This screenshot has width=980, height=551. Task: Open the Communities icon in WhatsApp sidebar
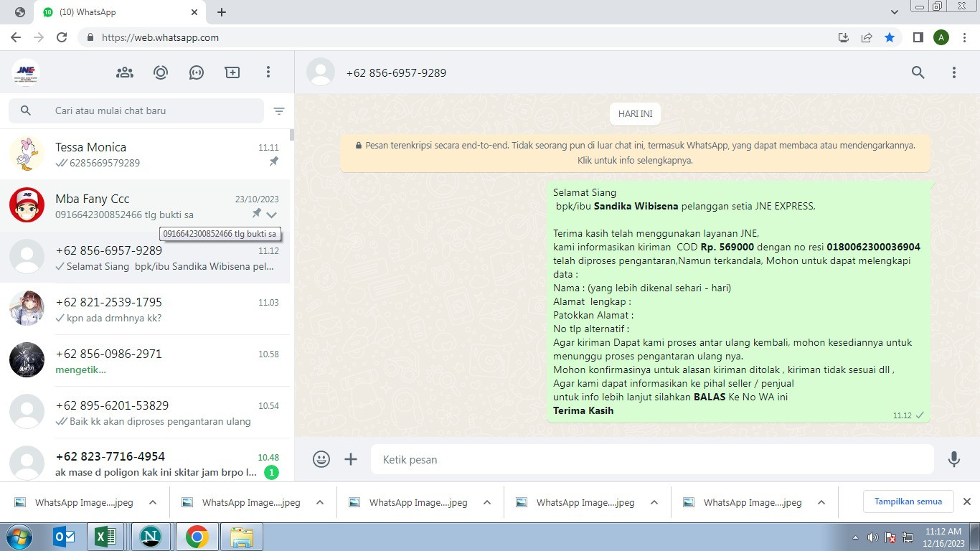[125, 72]
